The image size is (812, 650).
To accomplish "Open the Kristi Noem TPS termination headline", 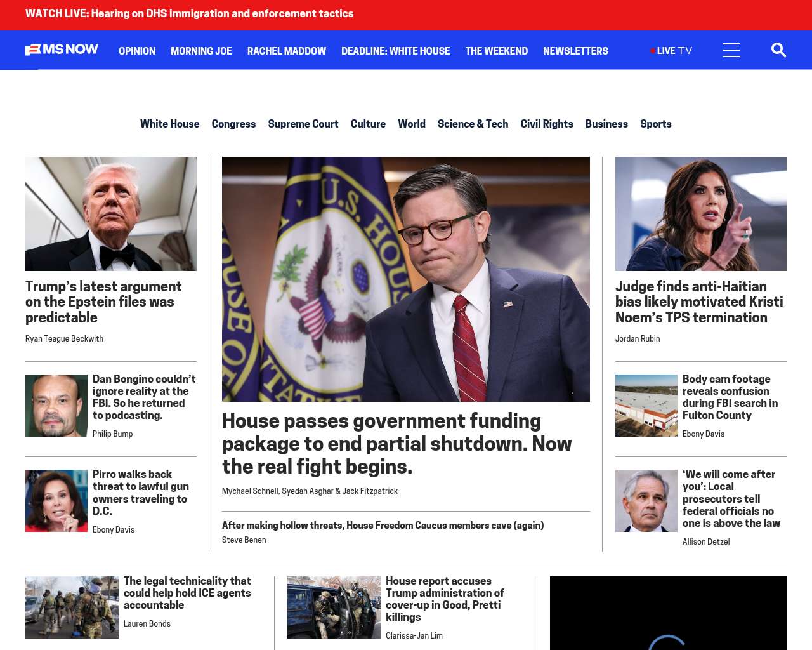I will coord(699,302).
